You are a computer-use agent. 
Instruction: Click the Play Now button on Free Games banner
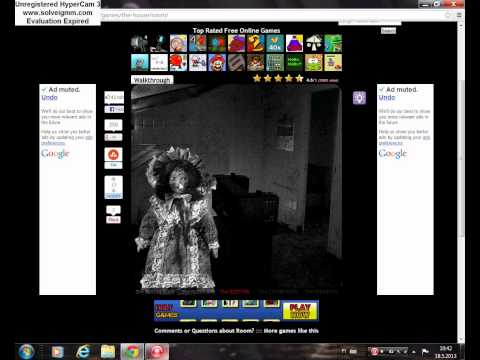(x=300, y=311)
